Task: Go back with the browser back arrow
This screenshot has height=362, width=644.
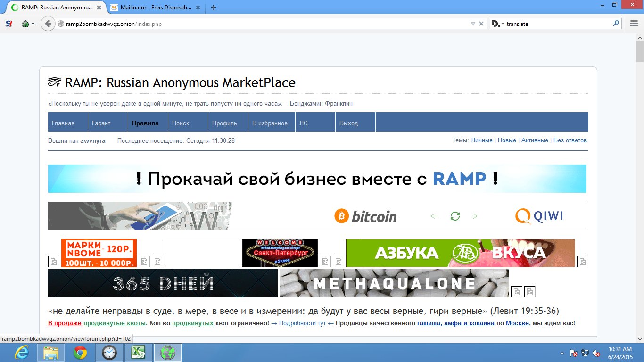Action: click(48, 24)
